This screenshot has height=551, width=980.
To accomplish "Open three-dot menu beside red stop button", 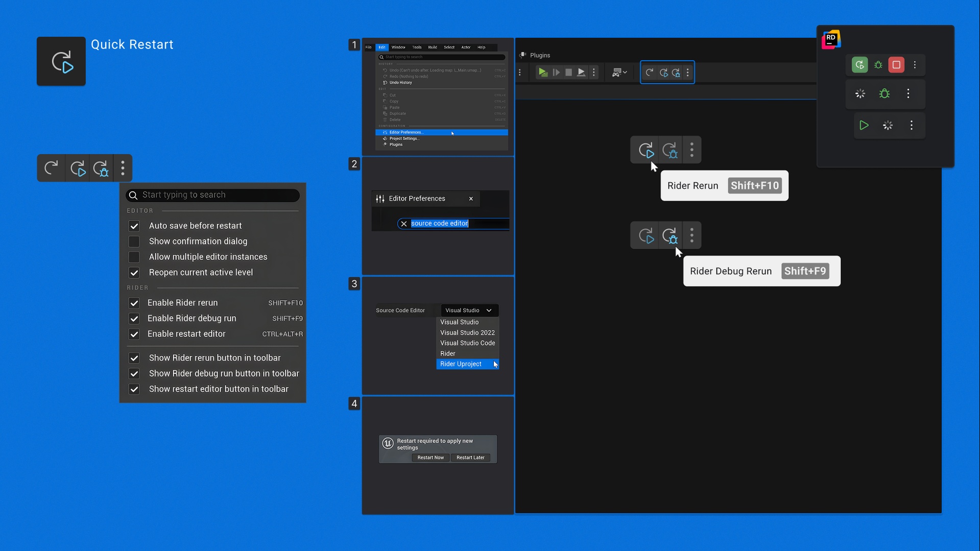I will (915, 65).
